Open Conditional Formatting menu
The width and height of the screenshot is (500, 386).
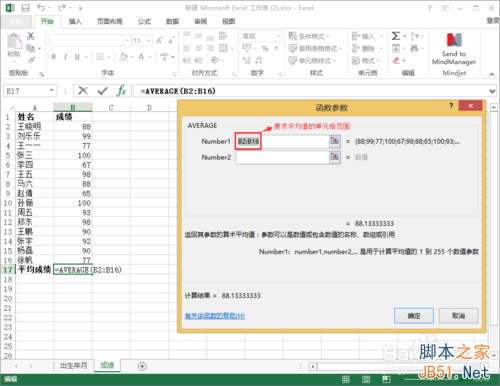point(308,36)
